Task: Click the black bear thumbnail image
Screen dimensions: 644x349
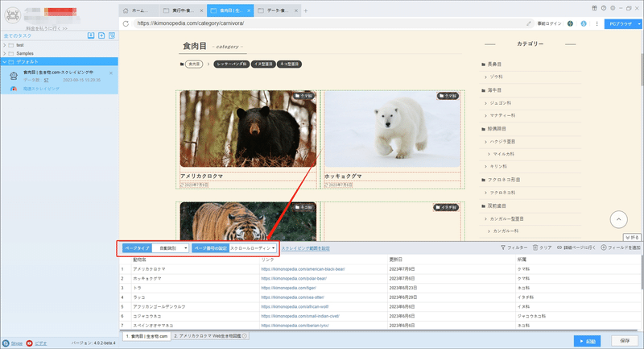Action: coord(248,129)
